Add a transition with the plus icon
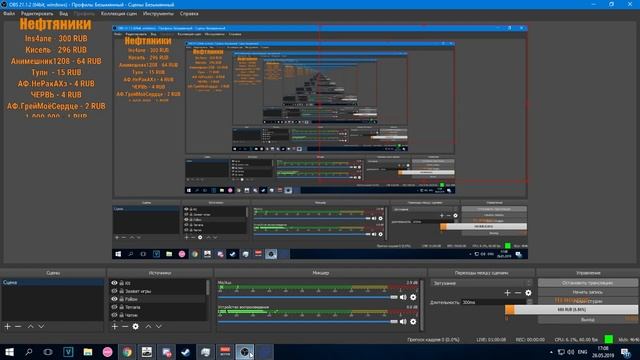Image resolution: width=640 pixels, height=360 pixels. point(507,293)
